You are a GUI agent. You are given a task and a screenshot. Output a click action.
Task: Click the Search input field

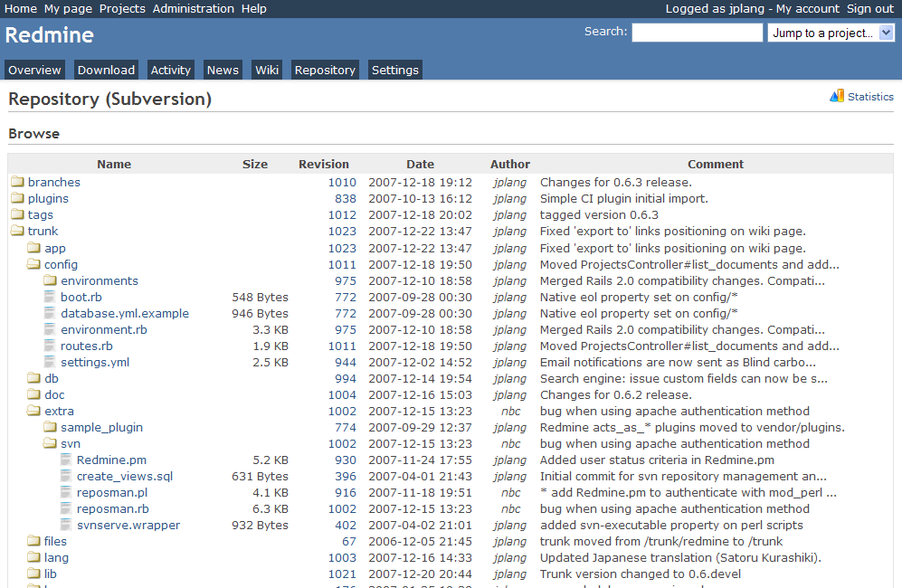[697, 33]
